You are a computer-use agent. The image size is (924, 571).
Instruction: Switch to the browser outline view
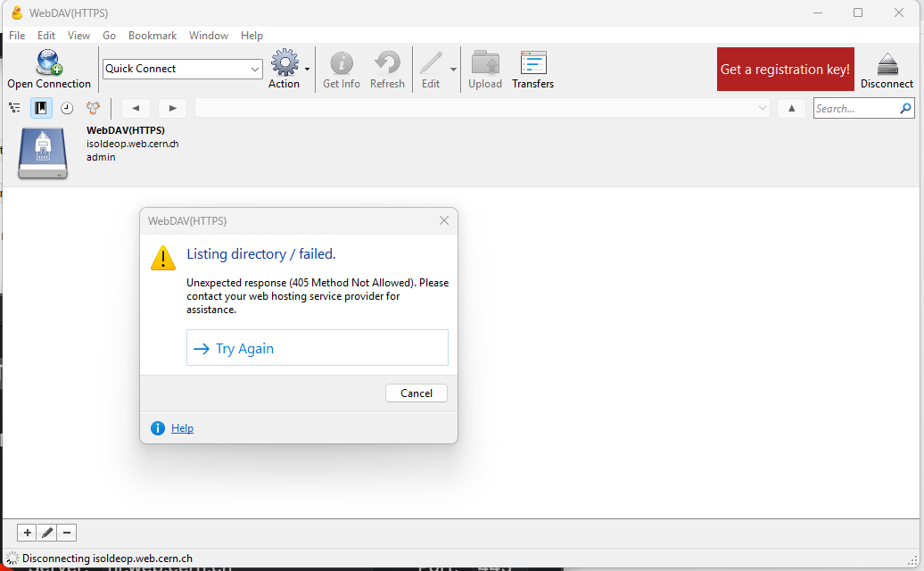coord(14,108)
